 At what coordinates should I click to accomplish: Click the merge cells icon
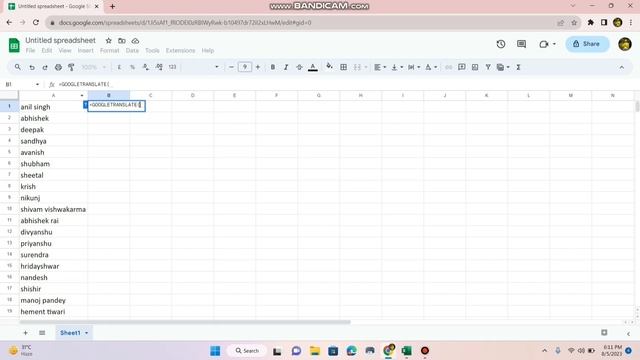click(357, 67)
